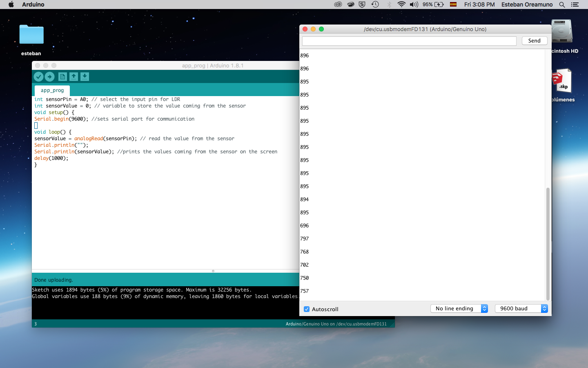
Task: Click the 'Serial.println(sensorValue);' line
Action: pyautogui.click(x=156, y=152)
